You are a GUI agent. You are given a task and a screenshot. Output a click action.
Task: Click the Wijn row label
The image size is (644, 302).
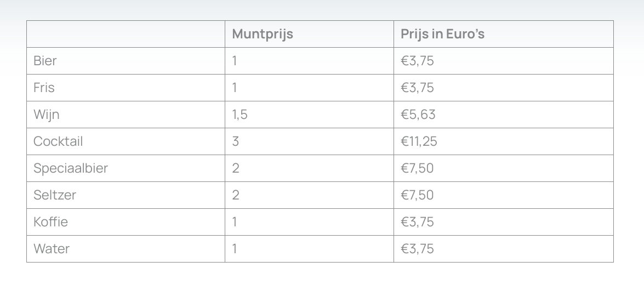coord(47,115)
